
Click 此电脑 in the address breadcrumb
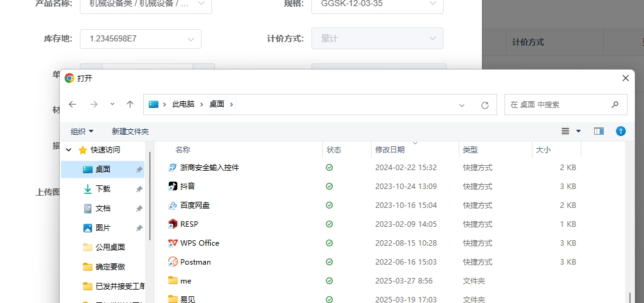tap(183, 104)
